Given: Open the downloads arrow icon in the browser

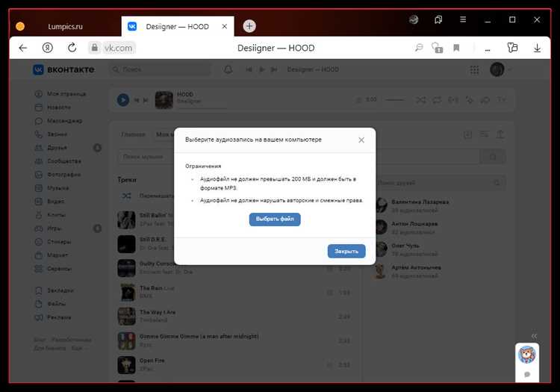Looking at the screenshot, I should click(x=537, y=48).
